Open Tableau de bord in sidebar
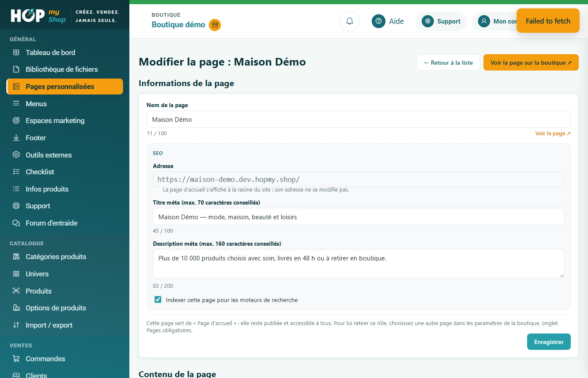This screenshot has height=378, width=588. (x=65, y=52)
